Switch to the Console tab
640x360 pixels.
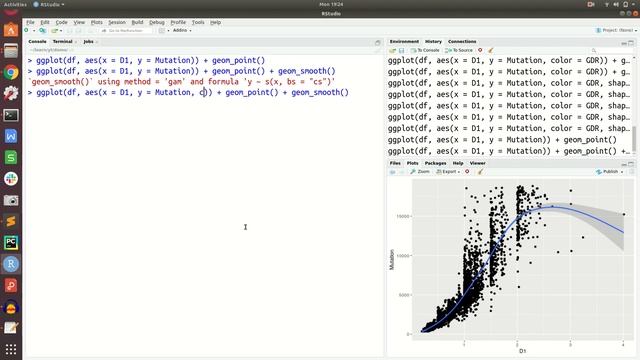click(x=37, y=42)
